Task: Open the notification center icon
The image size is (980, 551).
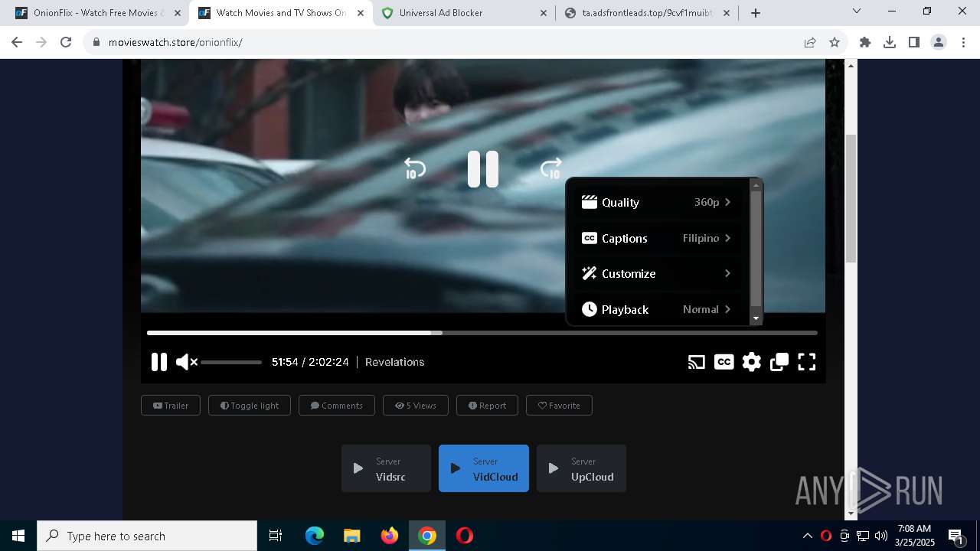Action: [955, 536]
